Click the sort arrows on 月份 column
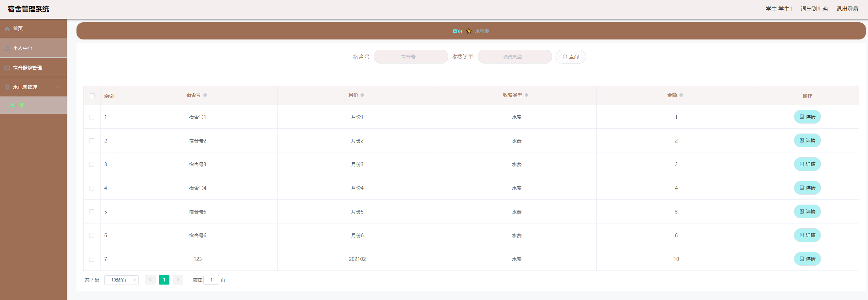The height and width of the screenshot is (300, 868). [362, 95]
